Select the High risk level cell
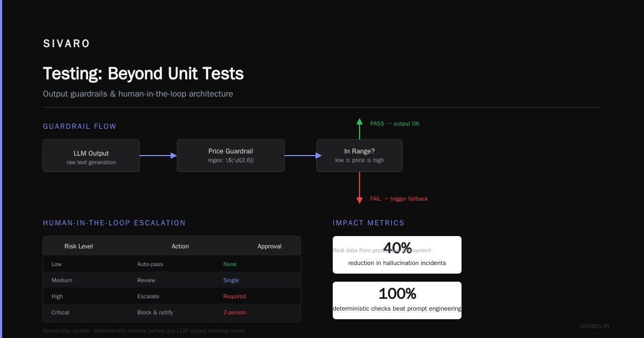 point(57,296)
